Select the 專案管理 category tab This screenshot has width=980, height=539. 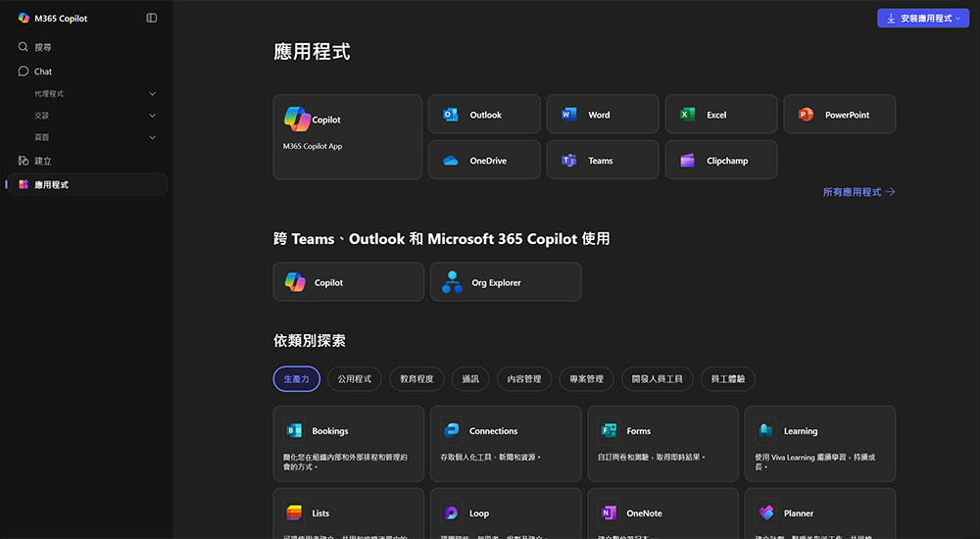586,379
